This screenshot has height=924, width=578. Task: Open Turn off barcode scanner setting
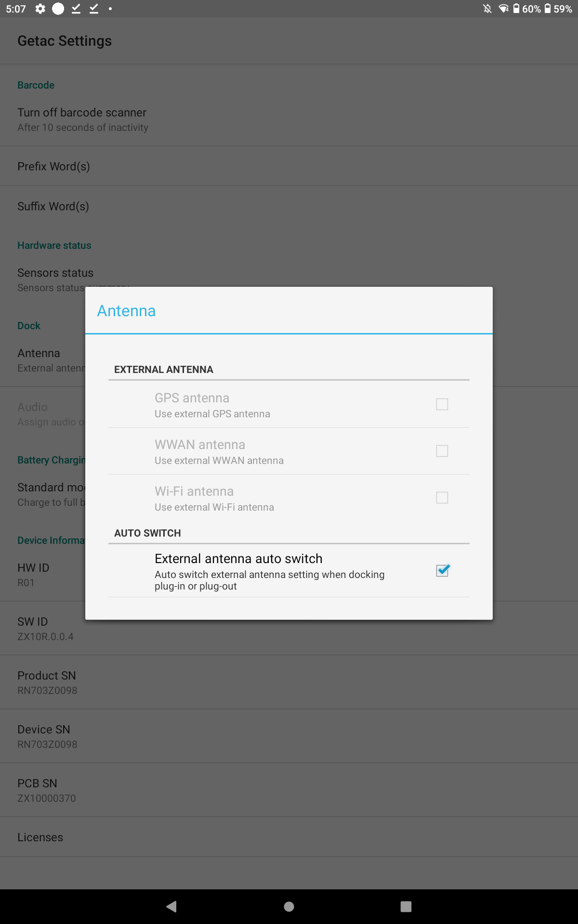[289, 119]
